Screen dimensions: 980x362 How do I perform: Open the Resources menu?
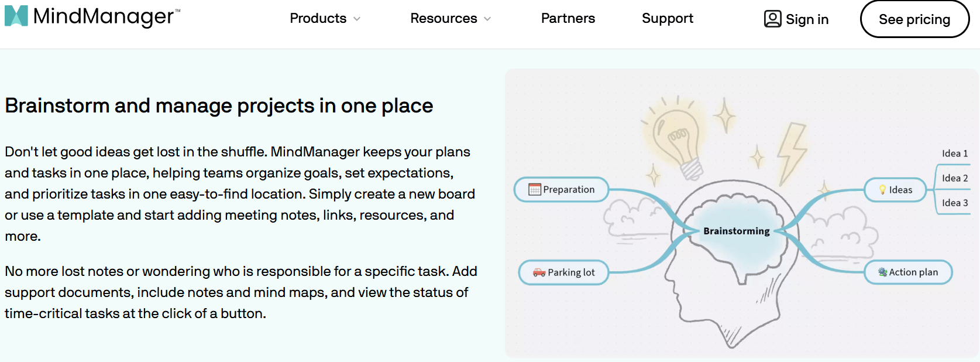pyautogui.click(x=443, y=18)
